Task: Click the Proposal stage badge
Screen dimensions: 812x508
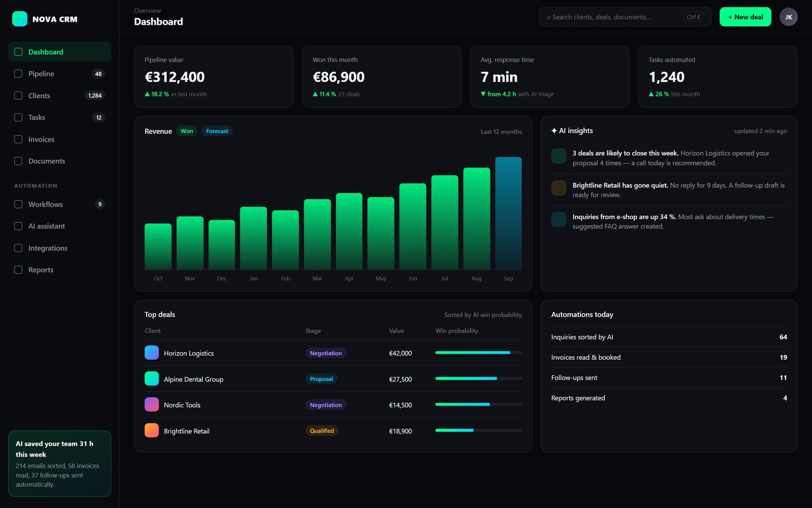Action: [321, 379]
